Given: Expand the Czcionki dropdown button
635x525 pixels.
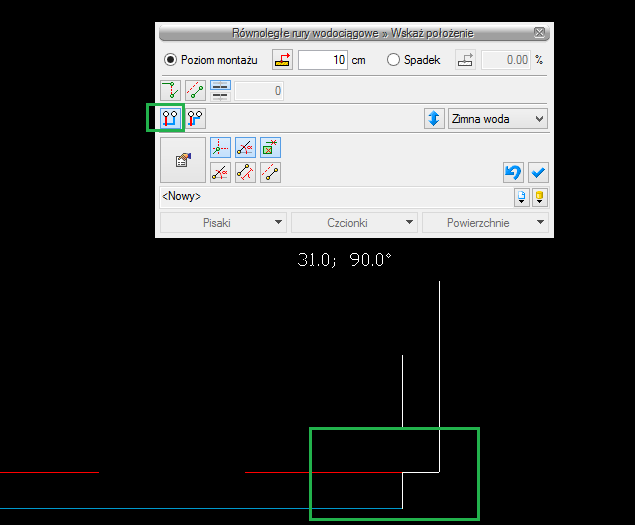Looking at the screenshot, I should click(354, 222).
